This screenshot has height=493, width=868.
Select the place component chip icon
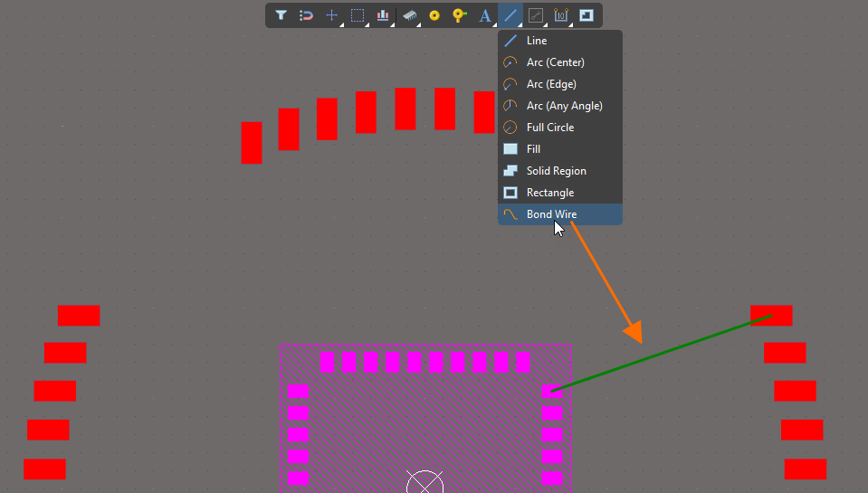coord(410,15)
